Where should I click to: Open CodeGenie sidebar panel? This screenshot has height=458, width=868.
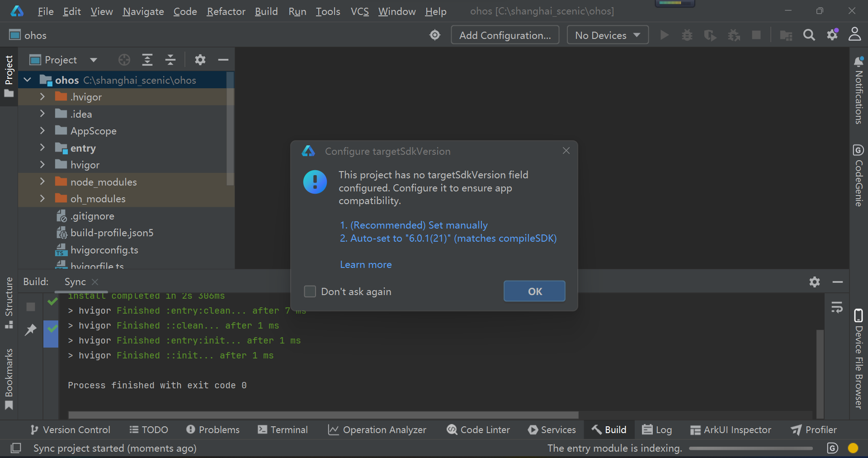pyautogui.click(x=859, y=175)
